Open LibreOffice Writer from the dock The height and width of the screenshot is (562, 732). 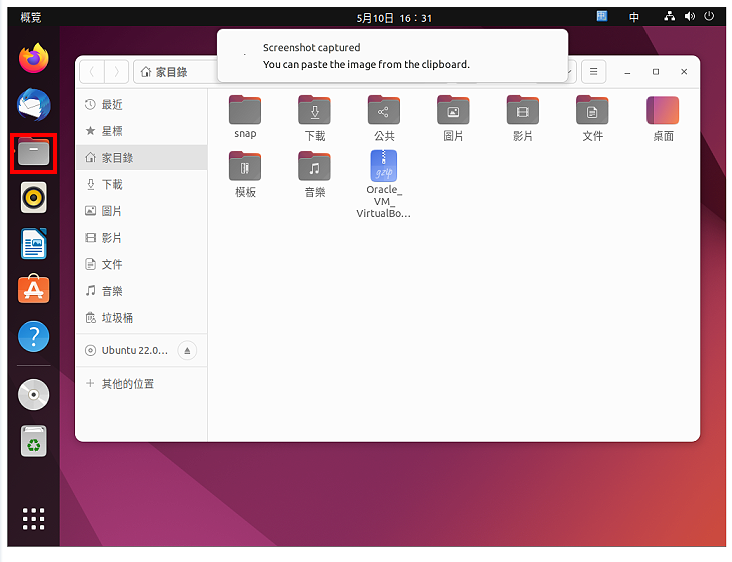[34, 244]
